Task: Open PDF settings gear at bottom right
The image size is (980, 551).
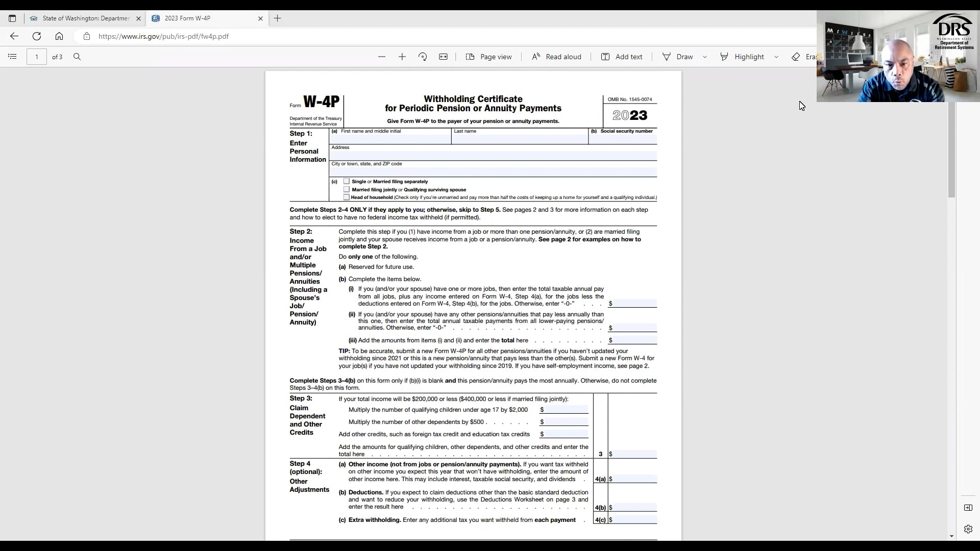Action: [968, 529]
